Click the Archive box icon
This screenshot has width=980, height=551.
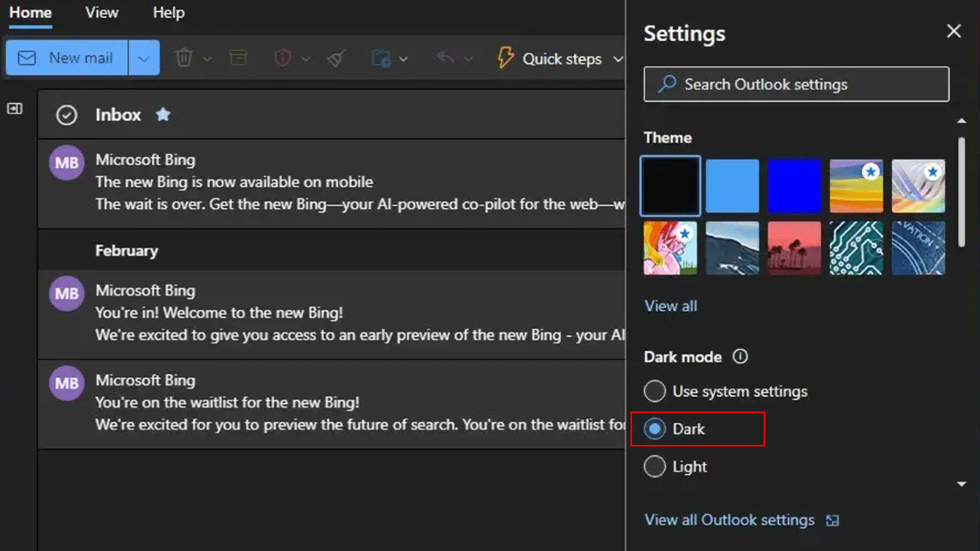[x=238, y=58]
